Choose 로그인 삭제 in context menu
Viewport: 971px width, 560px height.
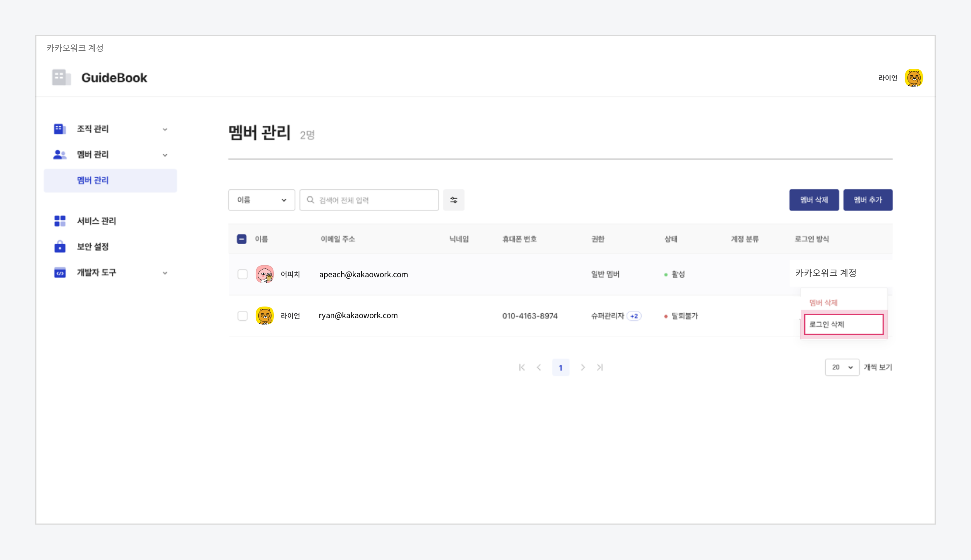pyautogui.click(x=843, y=324)
